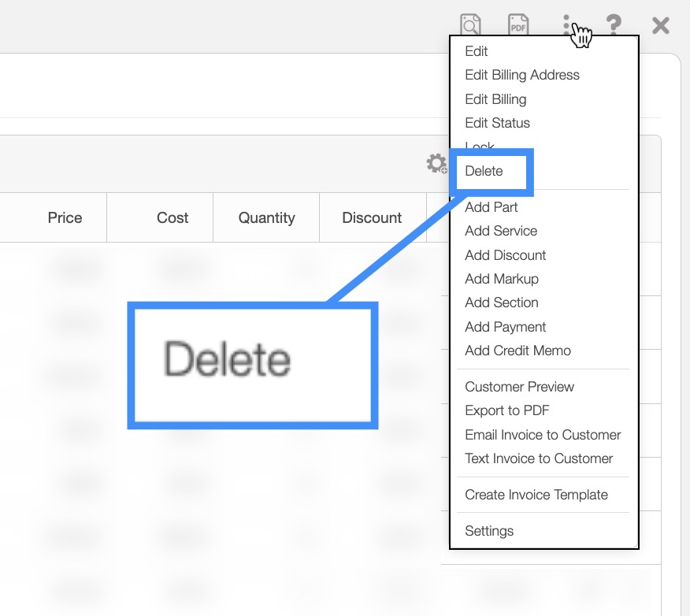Click Email Invoice to Customer
The width and height of the screenshot is (690, 616).
click(543, 435)
